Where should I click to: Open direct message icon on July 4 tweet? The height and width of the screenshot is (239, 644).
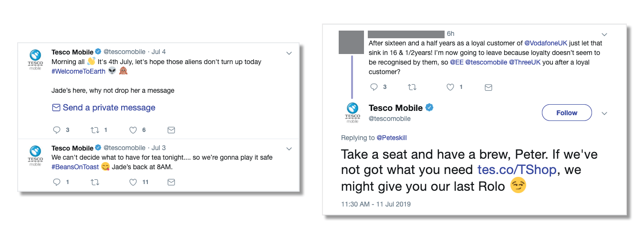(x=171, y=130)
